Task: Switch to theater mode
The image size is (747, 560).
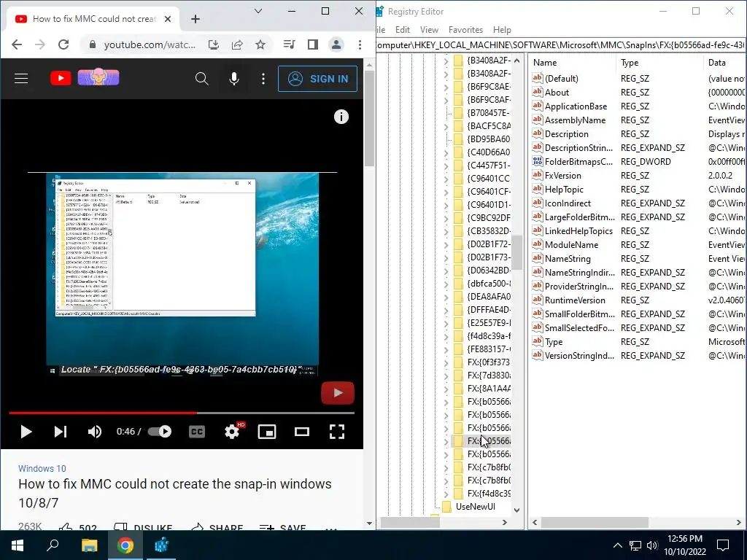Action: [x=301, y=432]
